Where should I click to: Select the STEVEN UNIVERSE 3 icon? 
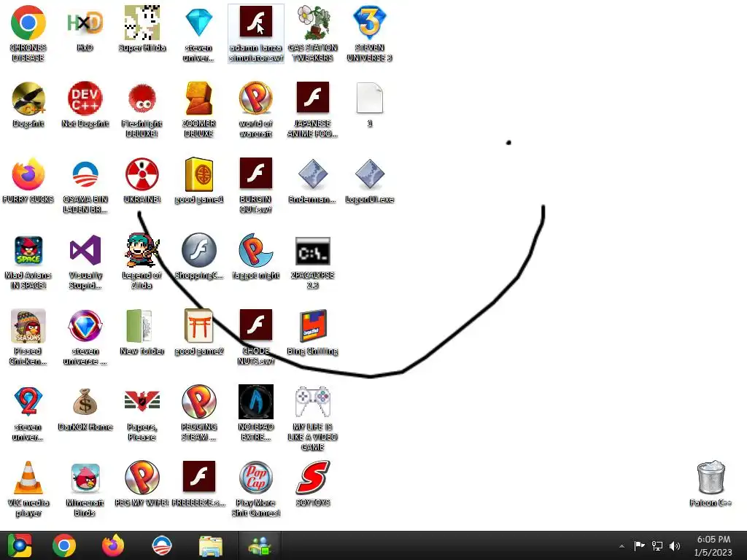click(x=370, y=23)
